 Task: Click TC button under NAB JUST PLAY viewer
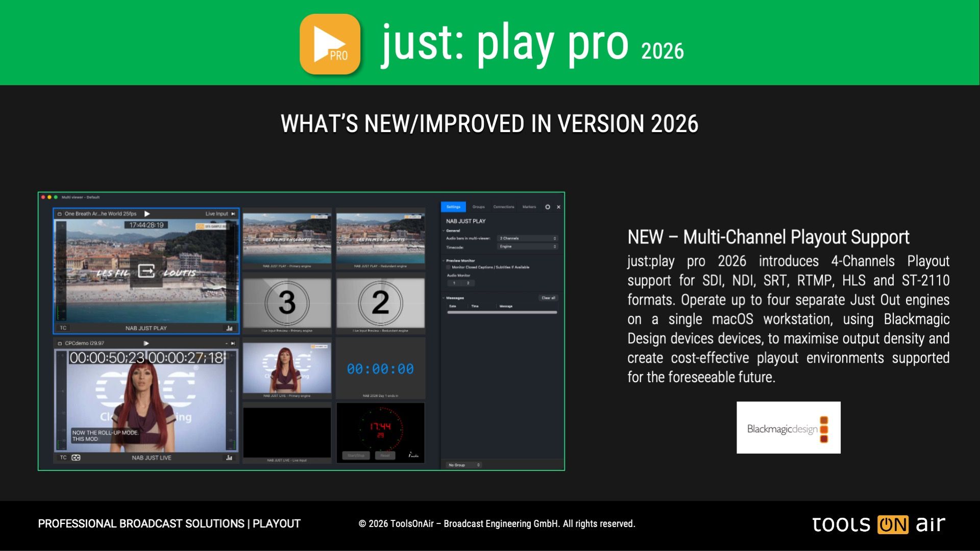63,328
